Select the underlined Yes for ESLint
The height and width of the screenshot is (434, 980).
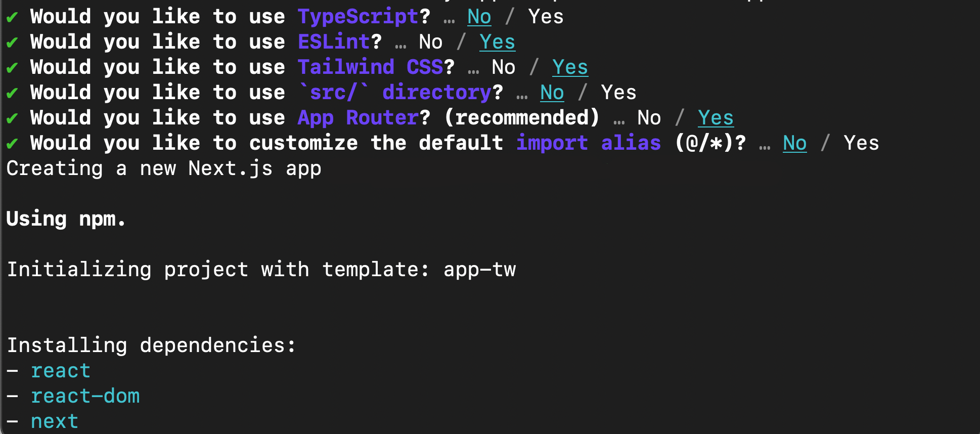pos(497,42)
